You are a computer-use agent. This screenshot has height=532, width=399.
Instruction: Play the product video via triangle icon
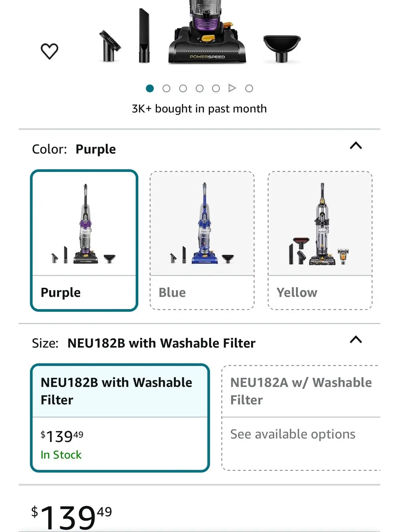click(232, 88)
